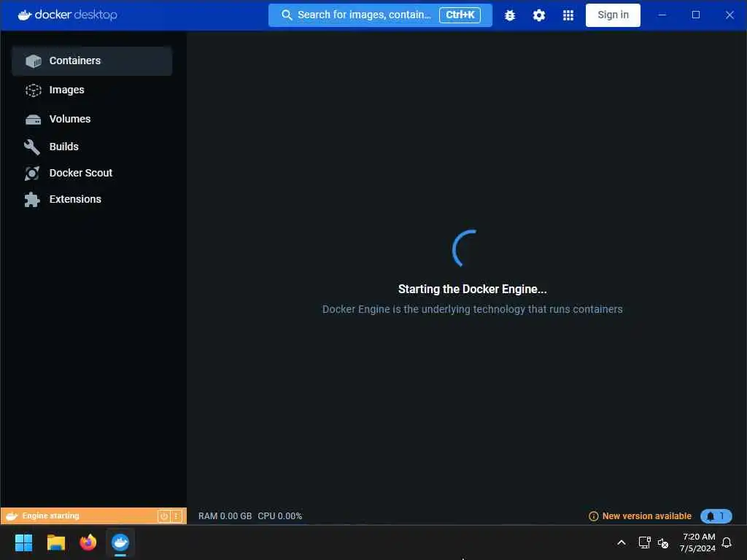This screenshot has height=560, width=747.
Task: Switch to the Extensions section
Action: point(92,199)
